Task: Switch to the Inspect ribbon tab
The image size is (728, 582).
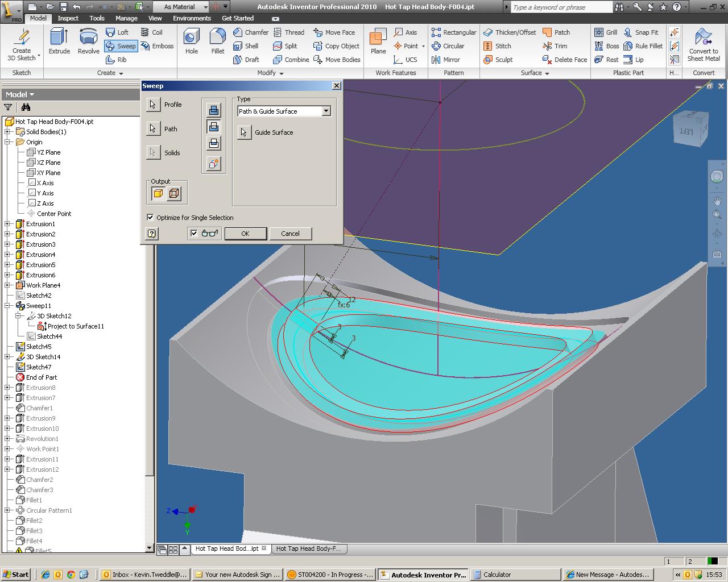Action: (68, 18)
